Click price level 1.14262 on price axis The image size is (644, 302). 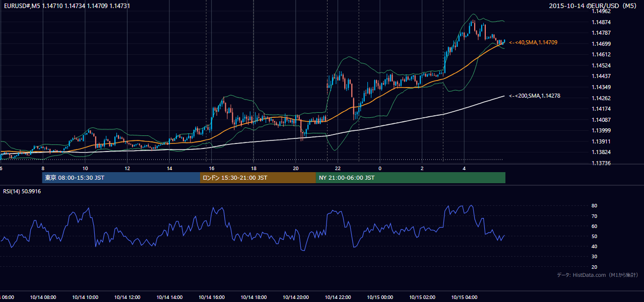pos(601,98)
